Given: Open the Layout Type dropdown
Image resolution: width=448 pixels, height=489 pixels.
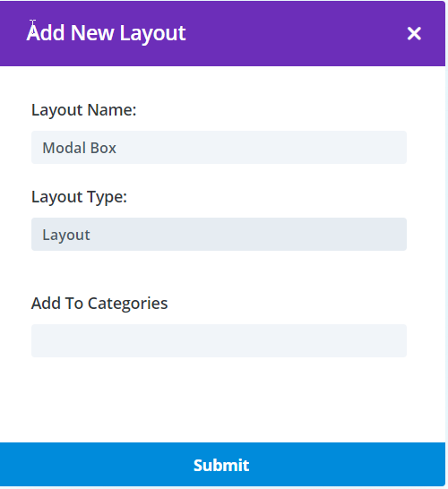Looking at the screenshot, I should 219,235.
